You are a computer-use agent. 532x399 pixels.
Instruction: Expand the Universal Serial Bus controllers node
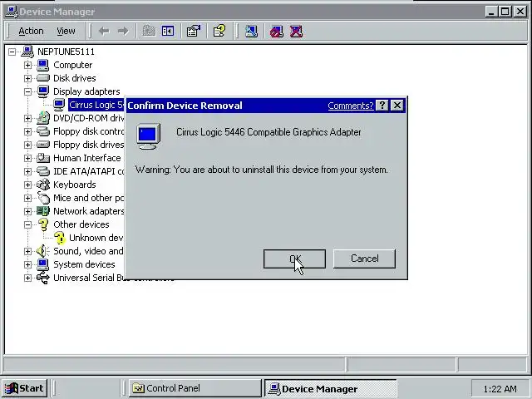tap(27, 278)
